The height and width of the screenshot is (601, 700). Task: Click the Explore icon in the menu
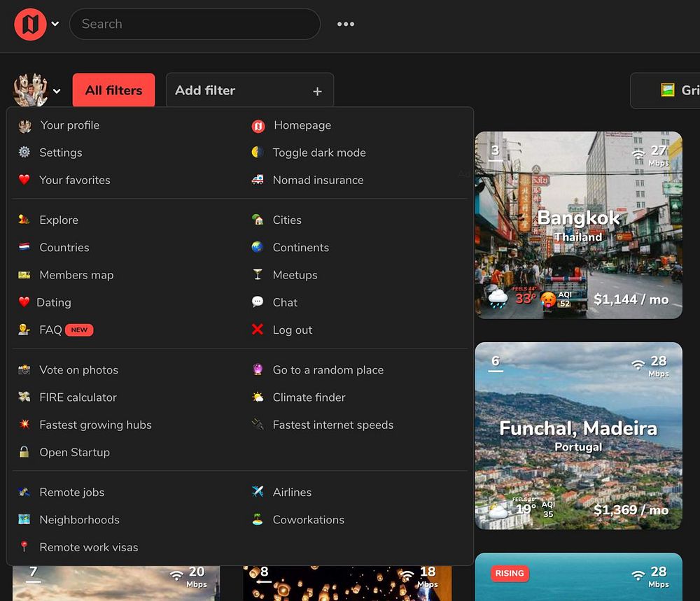24,219
